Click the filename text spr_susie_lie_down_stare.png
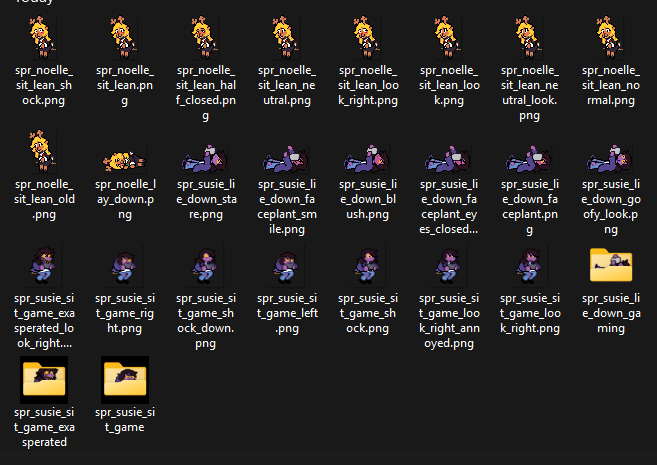657x465 pixels. (x=205, y=199)
